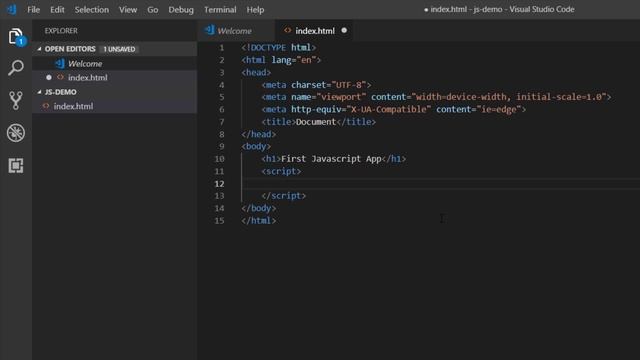Click the title Document line
This screenshot has width=640, height=360.
(x=319, y=122)
